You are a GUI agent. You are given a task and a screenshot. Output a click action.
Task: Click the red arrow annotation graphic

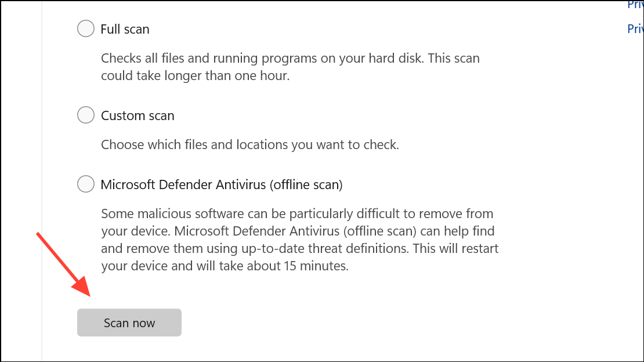[63, 264]
